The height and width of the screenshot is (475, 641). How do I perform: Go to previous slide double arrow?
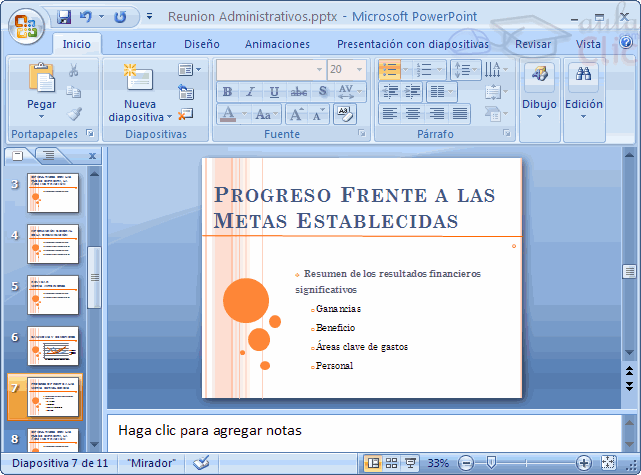[x=630, y=371]
